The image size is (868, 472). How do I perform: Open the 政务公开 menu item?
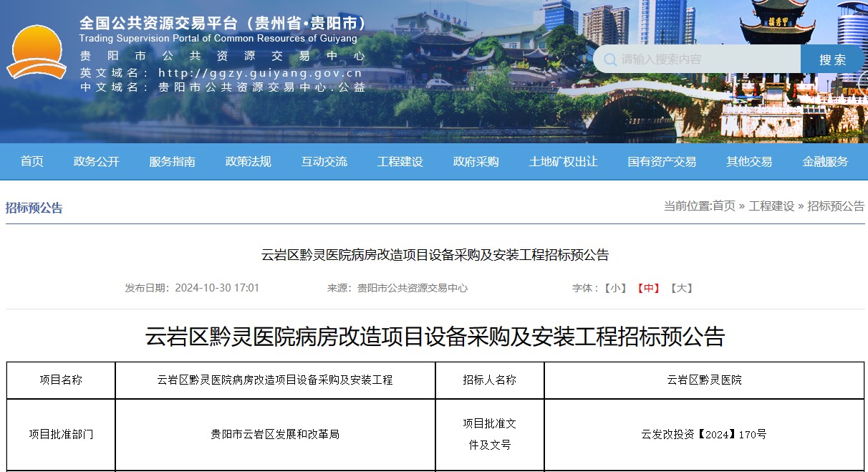click(96, 162)
